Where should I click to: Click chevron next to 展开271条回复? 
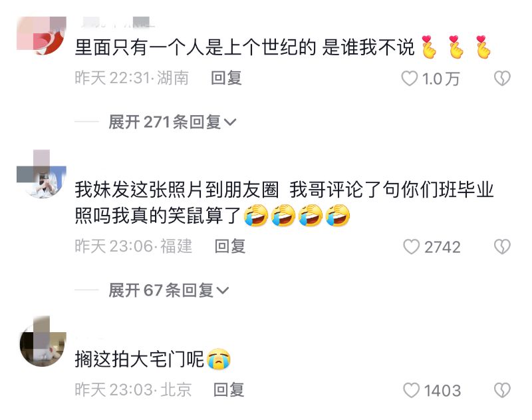(x=230, y=122)
